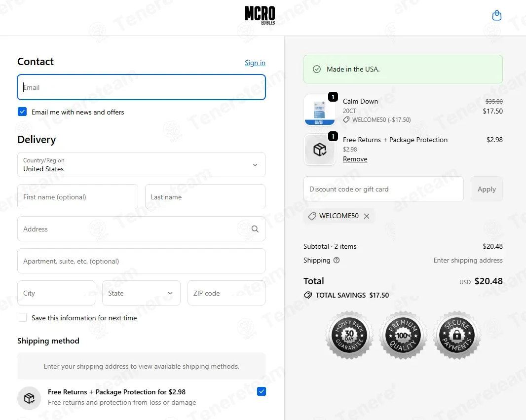Viewport: 526px width, 420px height.
Task: Open the Calm Down product thumbnail
Action: pos(319,110)
